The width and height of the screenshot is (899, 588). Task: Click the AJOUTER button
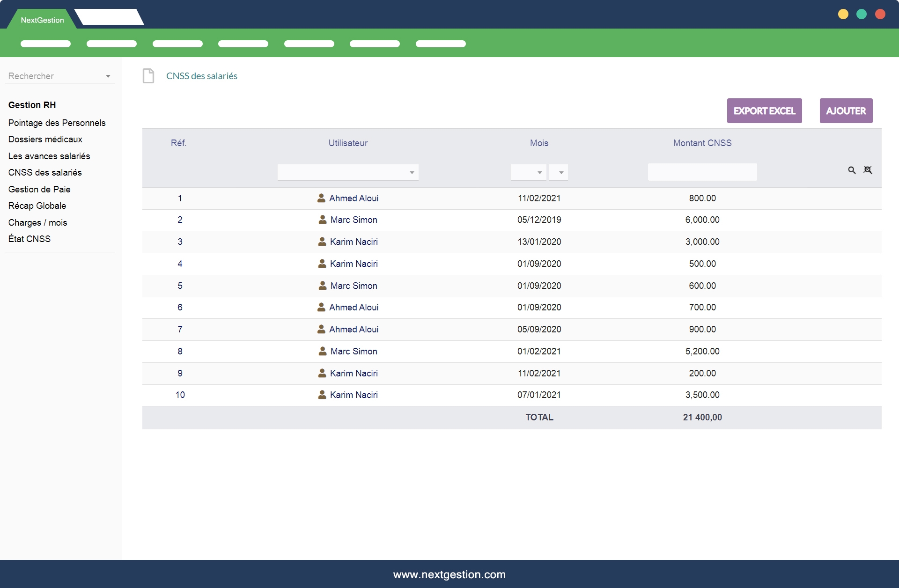(846, 111)
